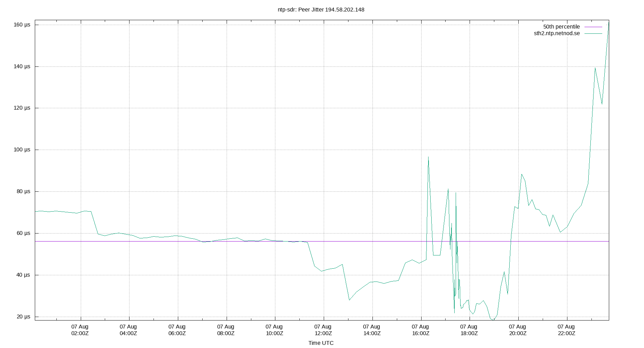
Task: Click the '40 µs' y-axis label
Action: pos(23,275)
